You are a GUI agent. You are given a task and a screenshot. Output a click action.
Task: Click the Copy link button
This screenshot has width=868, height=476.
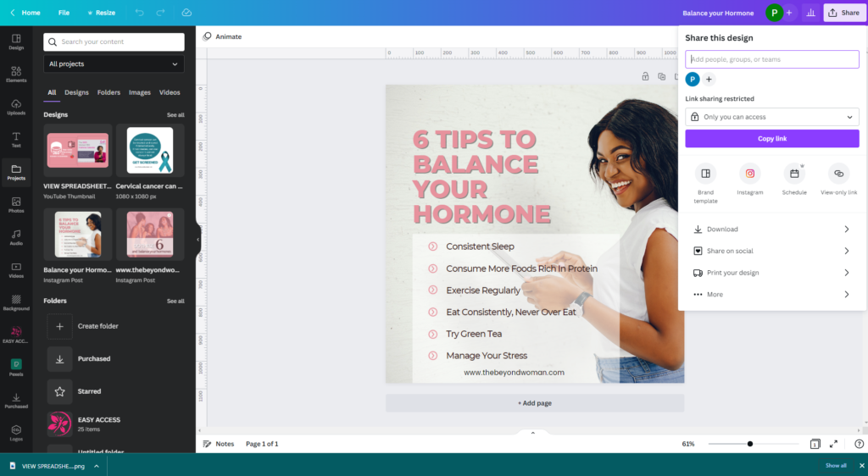point(771,139)
